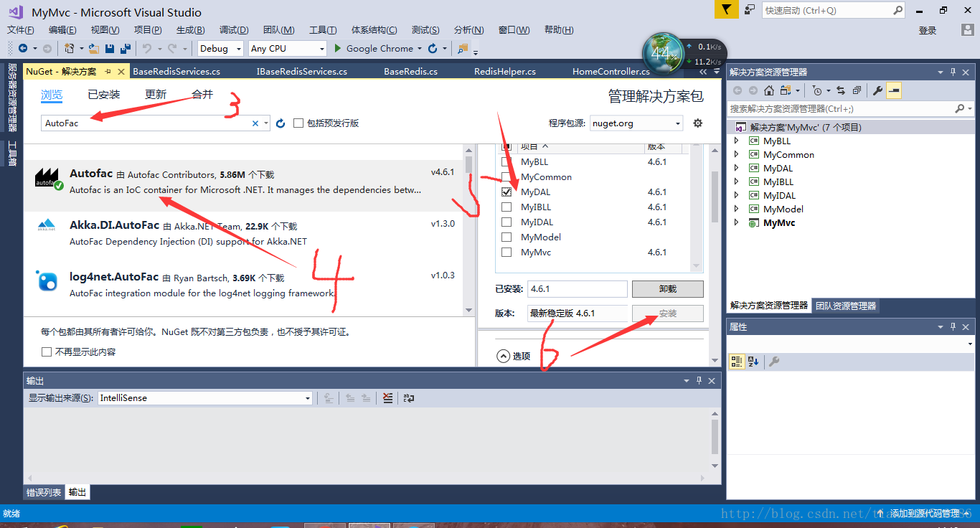This screenshot has height=528, width=980.
Task: Clear the AutoFac search text
Action: [x=255, y=123]
